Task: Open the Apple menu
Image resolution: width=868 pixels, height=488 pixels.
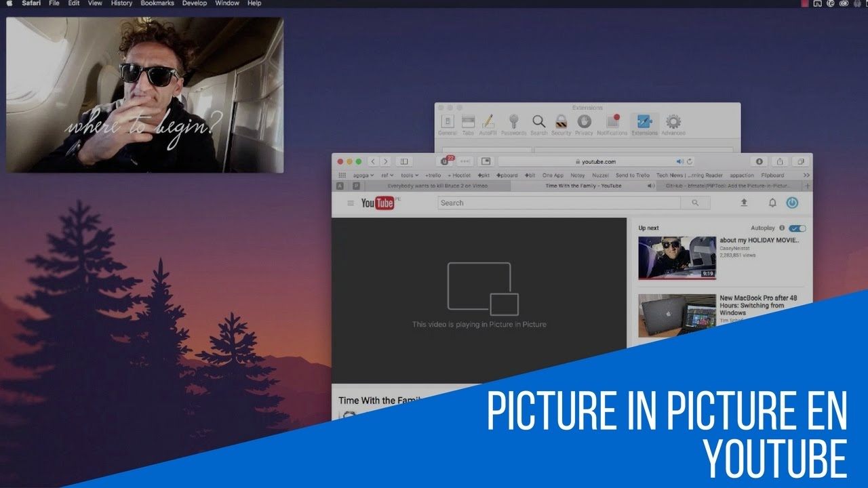Action: coord(9,3)
